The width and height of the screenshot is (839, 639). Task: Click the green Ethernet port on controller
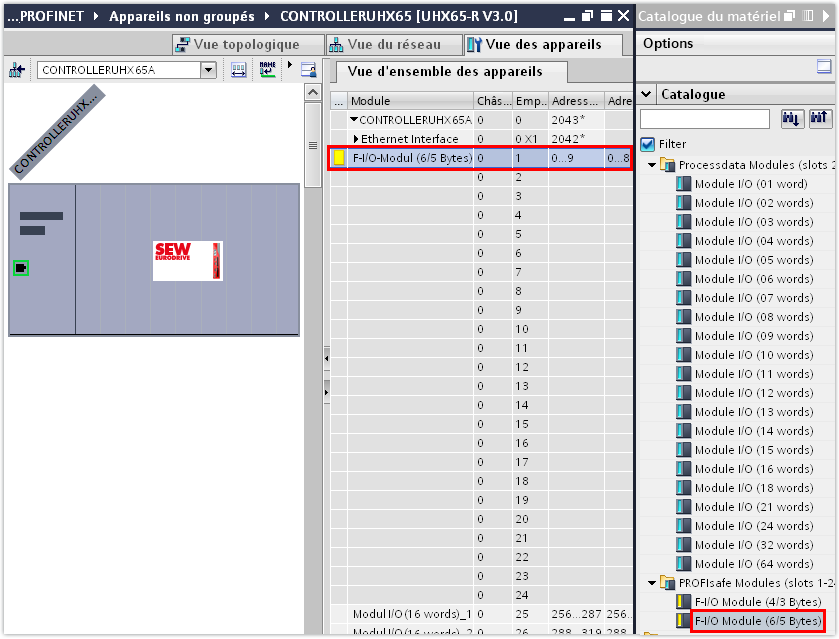[21, 267]
